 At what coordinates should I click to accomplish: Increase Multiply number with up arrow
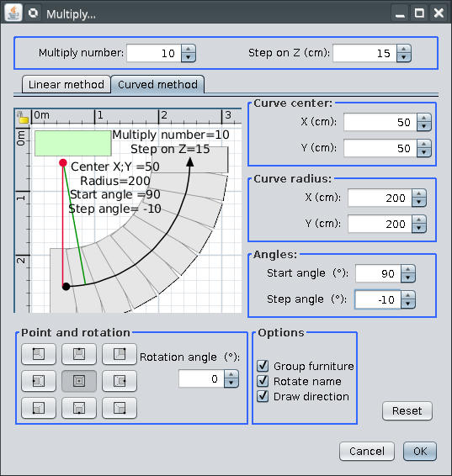pos(189,49)
